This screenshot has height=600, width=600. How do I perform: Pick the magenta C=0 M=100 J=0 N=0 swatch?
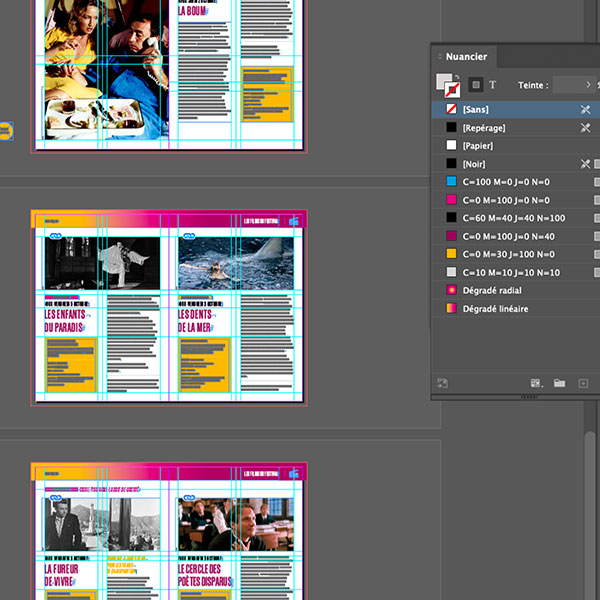tap(515, 200)
